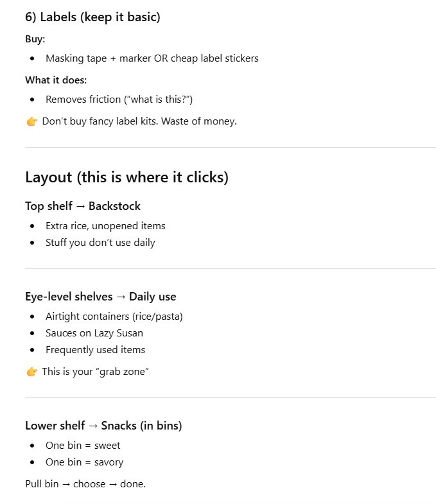The height and width of the screenshot is (504, 436).
Task: Click the pointing hand emoji before "Don't buy fancy"
Action: [32, 121]
